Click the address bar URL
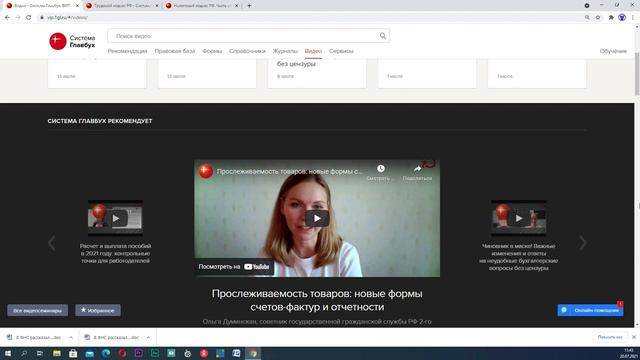The width and height of the screenshot is (640, 360). (67, 18)
